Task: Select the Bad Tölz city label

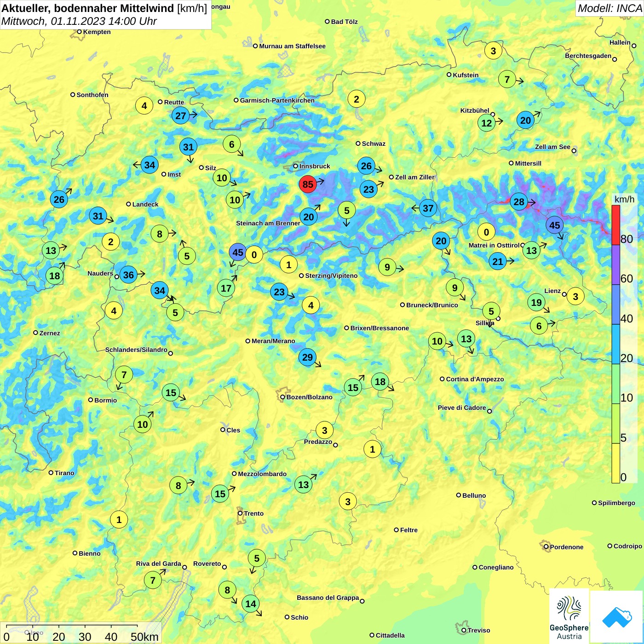Action: (x=344, y=22)
